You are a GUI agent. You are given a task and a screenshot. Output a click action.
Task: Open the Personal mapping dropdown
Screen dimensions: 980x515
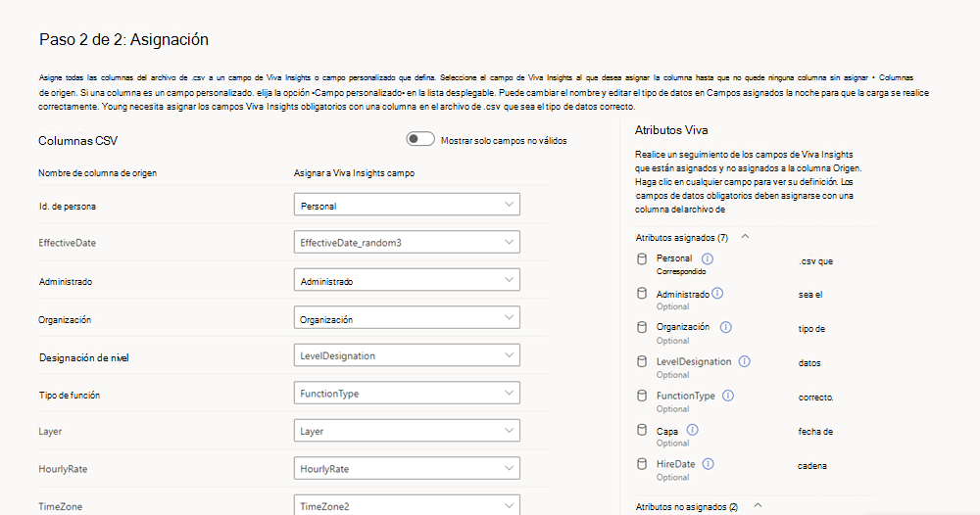pyautogui.click(x=407, y=205)
